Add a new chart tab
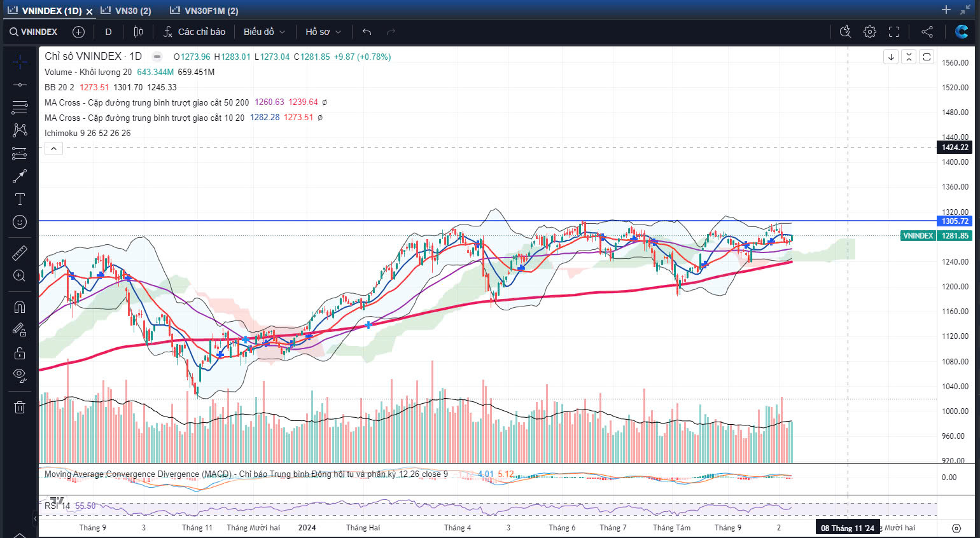This screenshot has height=538, width=980. pyautogui.click(x=946, y=10)
